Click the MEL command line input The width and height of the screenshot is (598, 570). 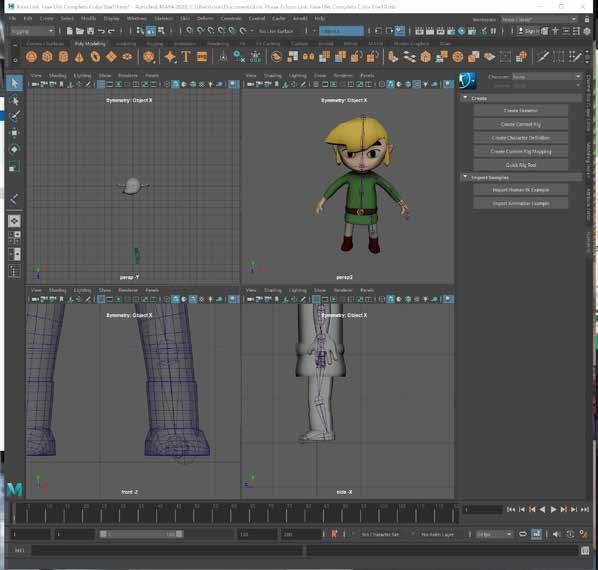(167, 551)
